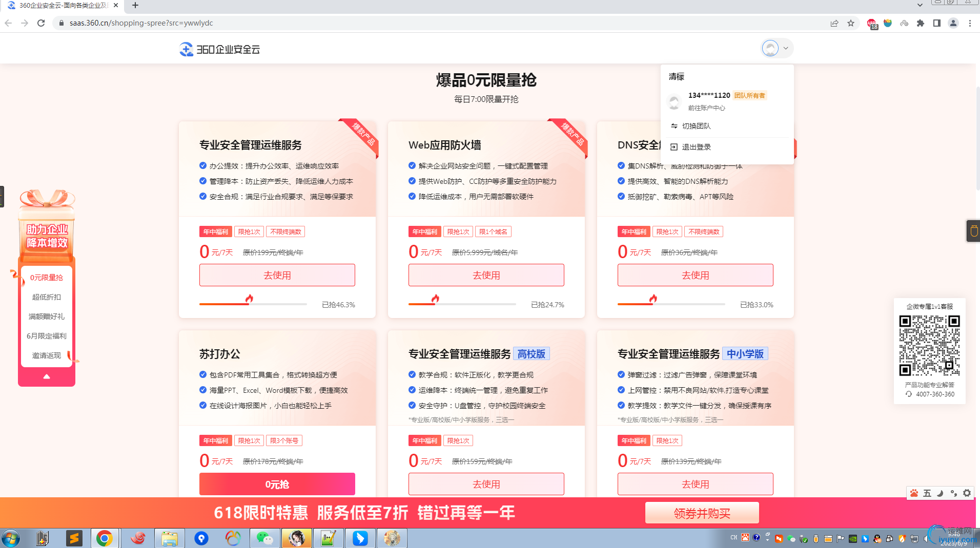
Task: Click the address bar URL
Action: tap(141, 23)
